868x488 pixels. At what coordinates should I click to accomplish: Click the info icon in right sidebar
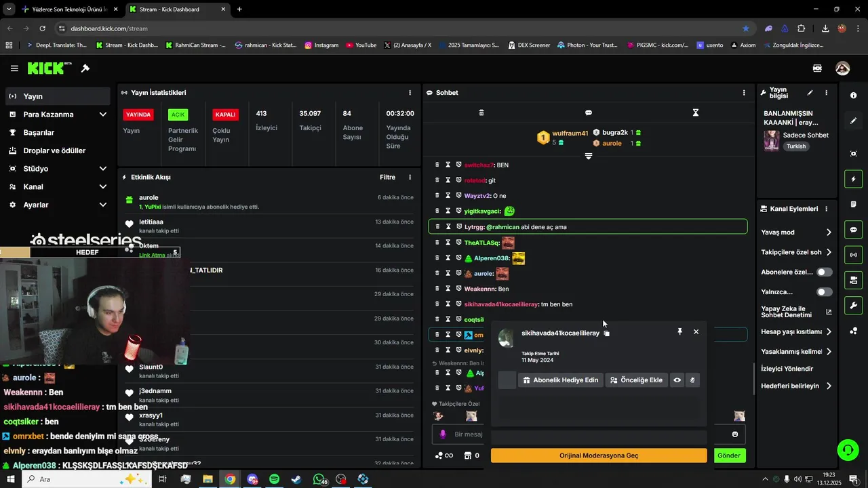[x=854, y=96]
